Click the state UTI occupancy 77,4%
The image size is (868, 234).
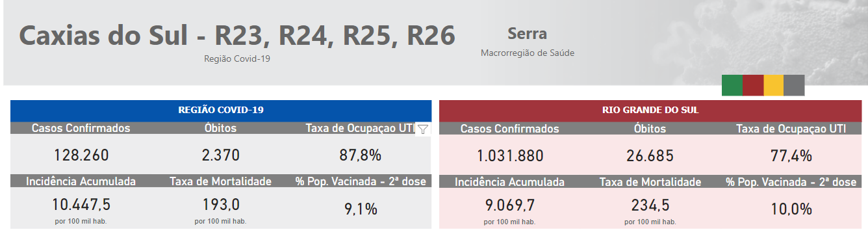791,156
